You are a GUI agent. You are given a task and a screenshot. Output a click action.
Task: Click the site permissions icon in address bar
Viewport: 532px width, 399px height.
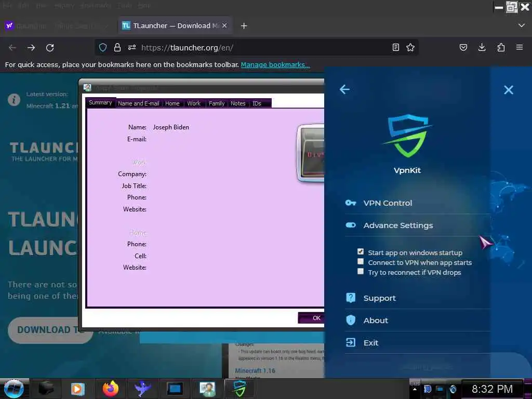[x=132, y=47]
